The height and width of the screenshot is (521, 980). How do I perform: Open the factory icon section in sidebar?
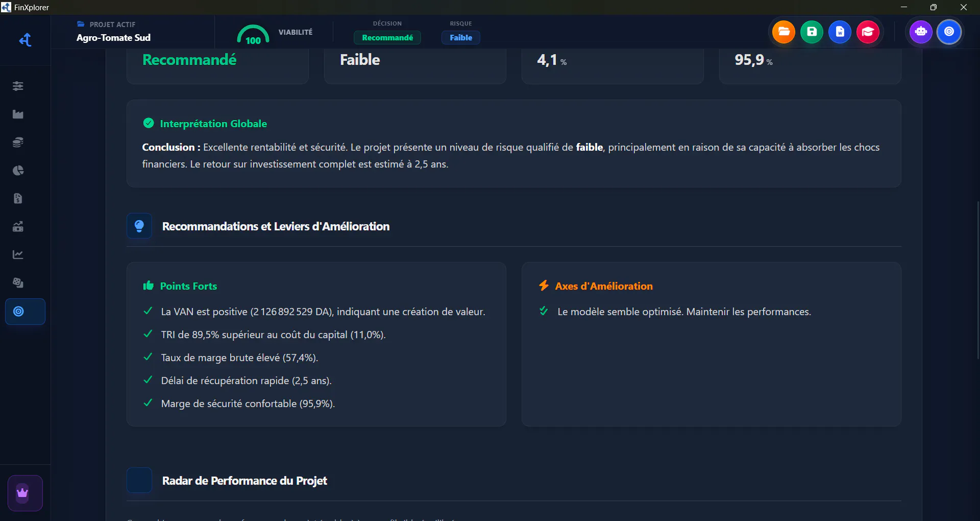pos(18,114)
